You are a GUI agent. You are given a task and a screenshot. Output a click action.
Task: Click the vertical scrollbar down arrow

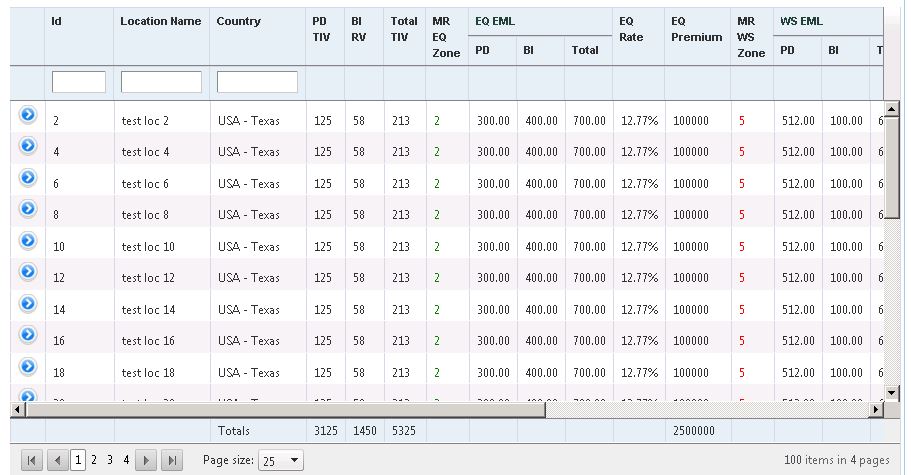coord(892,393)
